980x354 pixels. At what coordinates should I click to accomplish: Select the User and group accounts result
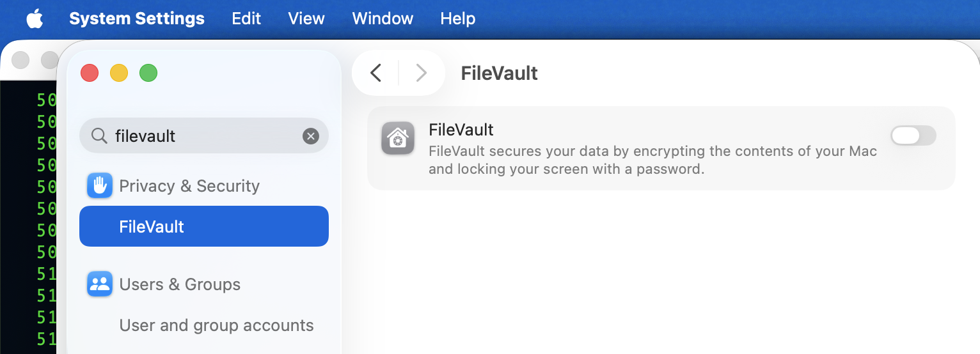(x=216, y=325)
